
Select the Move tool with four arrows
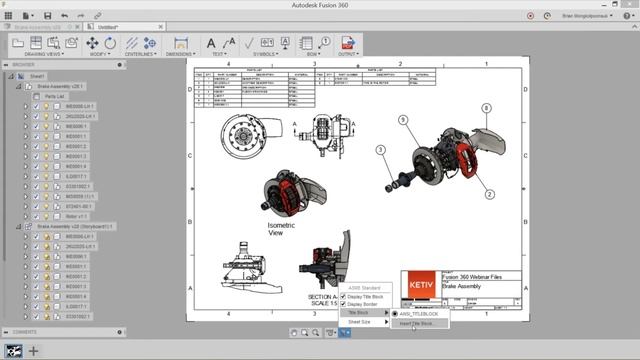92,43
